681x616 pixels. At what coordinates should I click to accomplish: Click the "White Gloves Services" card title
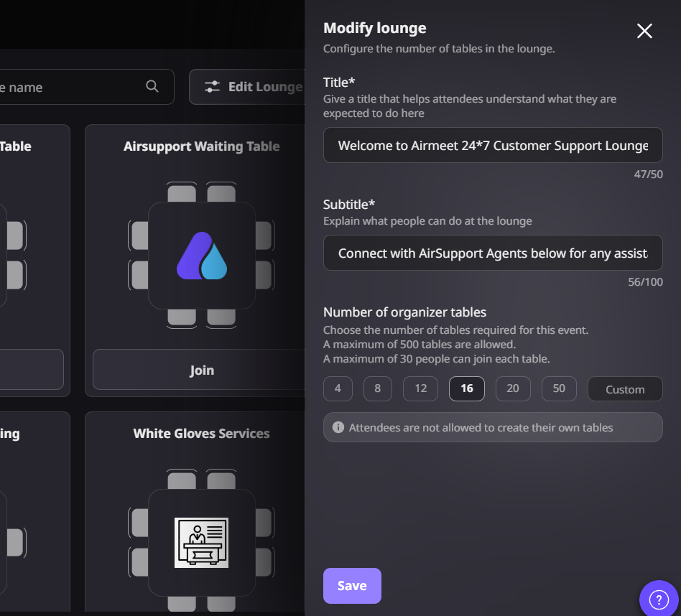tap(202, 433)
